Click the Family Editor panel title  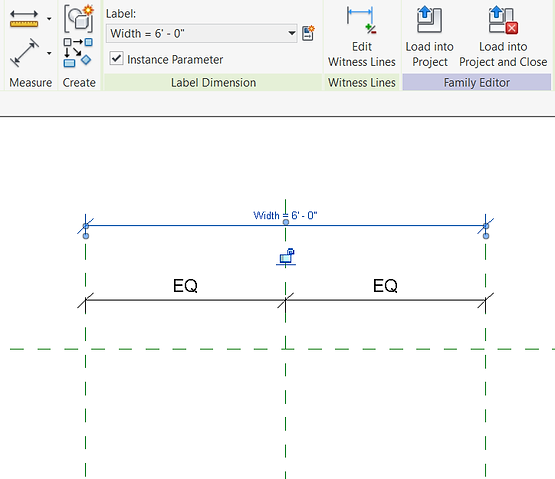[476, 82]
